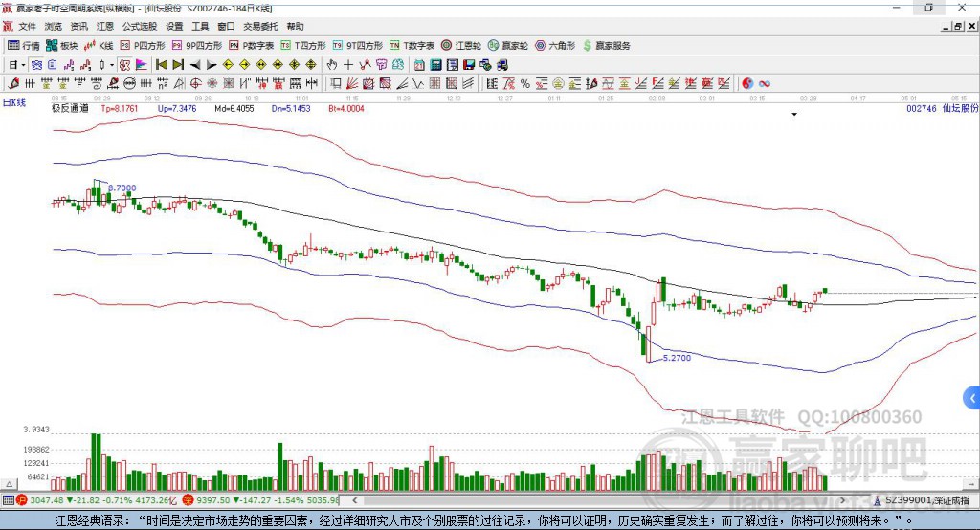The width and height of the screenshot is (980, 530).
Task: Click the Tp=8.1761 value
Action: point(120,108)
